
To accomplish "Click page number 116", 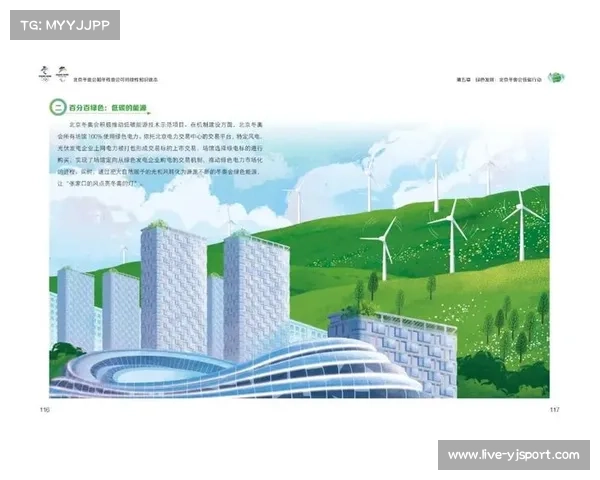I will click(x=45, y=410).
